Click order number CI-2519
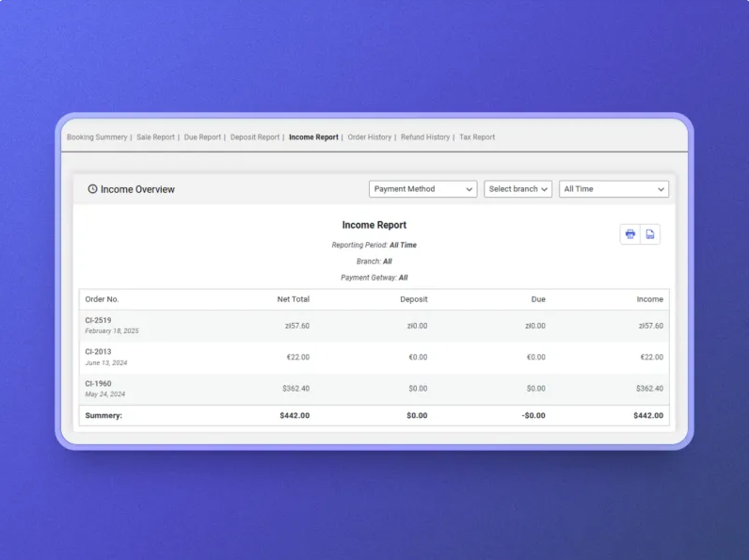 98,320
